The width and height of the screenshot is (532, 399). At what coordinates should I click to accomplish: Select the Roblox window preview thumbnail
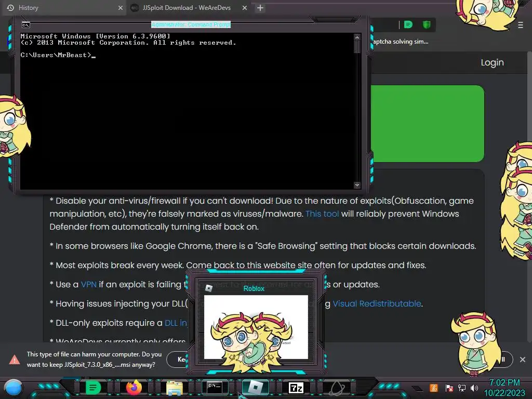pyautogui.click(x=256, y=327)
